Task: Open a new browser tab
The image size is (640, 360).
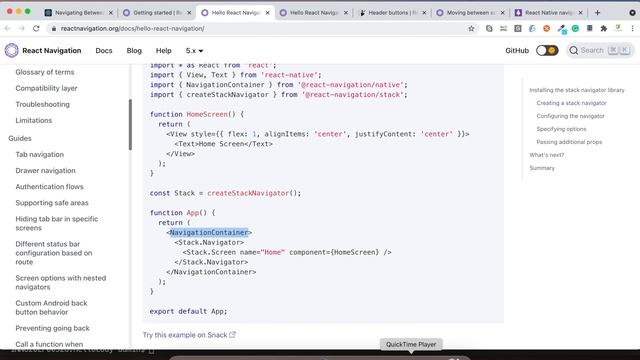Action: pos(597,13)
